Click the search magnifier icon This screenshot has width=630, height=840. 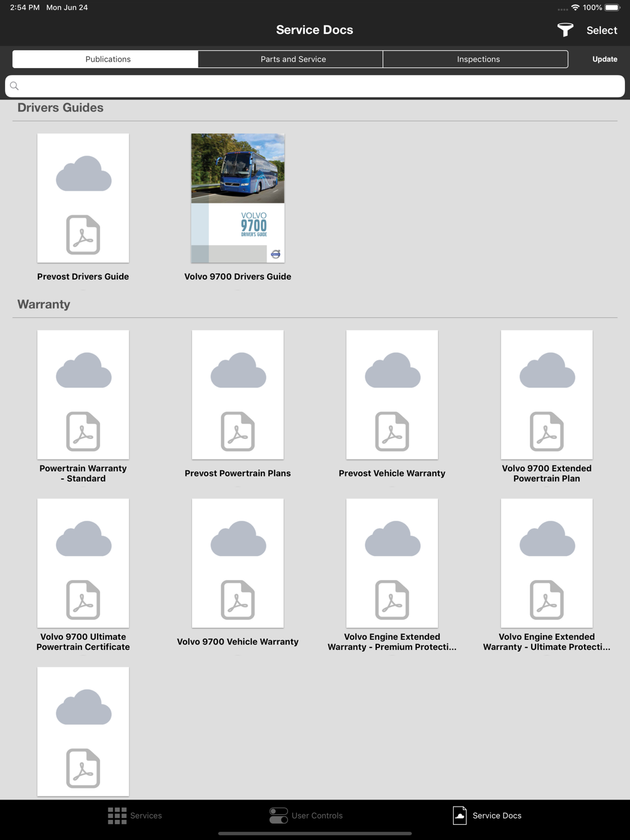coord(14,86)
